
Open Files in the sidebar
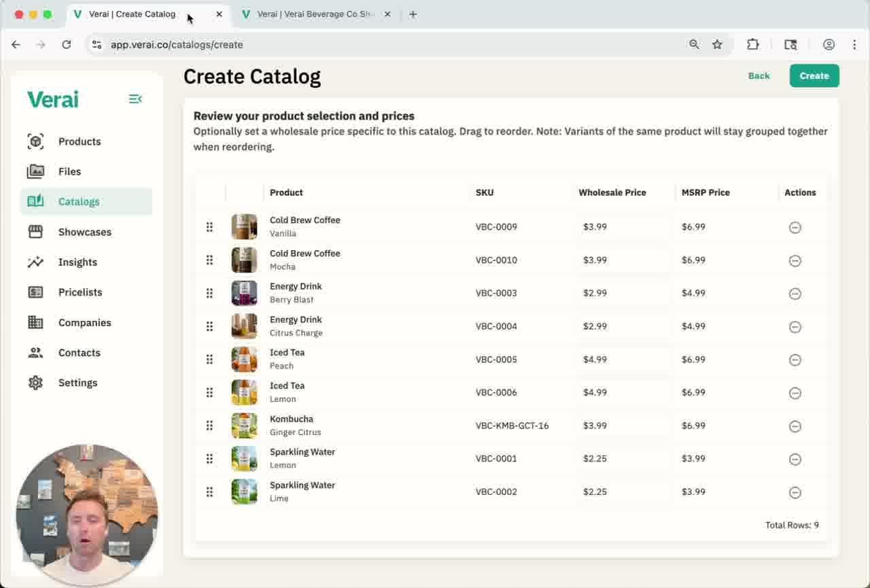86,171
